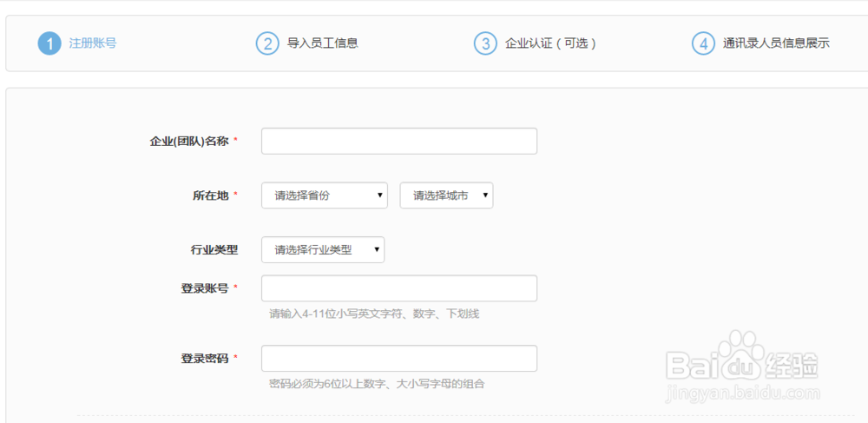
Task: Click the 企业(团队)名称 label
Action: 188,142
